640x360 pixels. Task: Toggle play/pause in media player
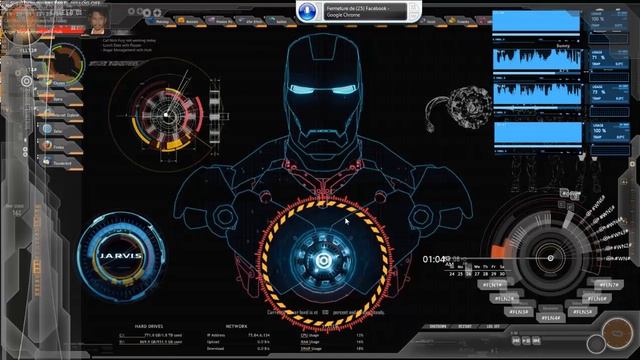pos(526,340)
